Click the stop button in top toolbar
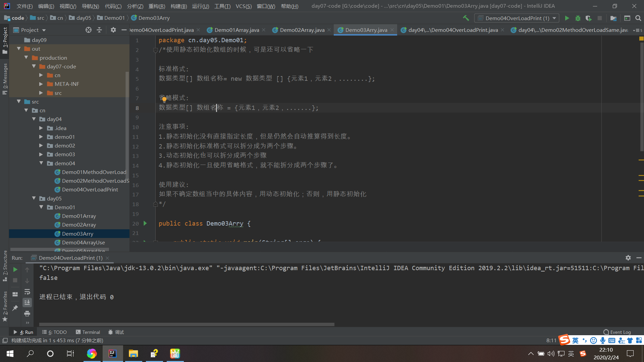The width and height of the screenshot is (644, 362). coord(600,18)
